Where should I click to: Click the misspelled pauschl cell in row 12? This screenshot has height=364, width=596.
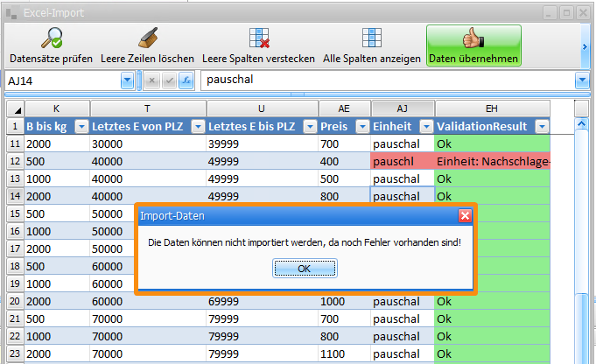pyautogui.click(x=403, y=161)
